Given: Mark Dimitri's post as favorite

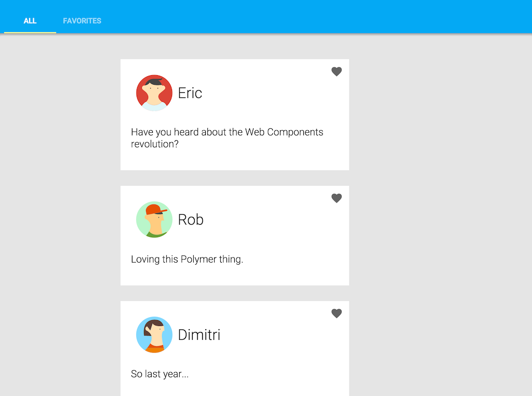Looking at the screenshot, I should coord(336,313).
